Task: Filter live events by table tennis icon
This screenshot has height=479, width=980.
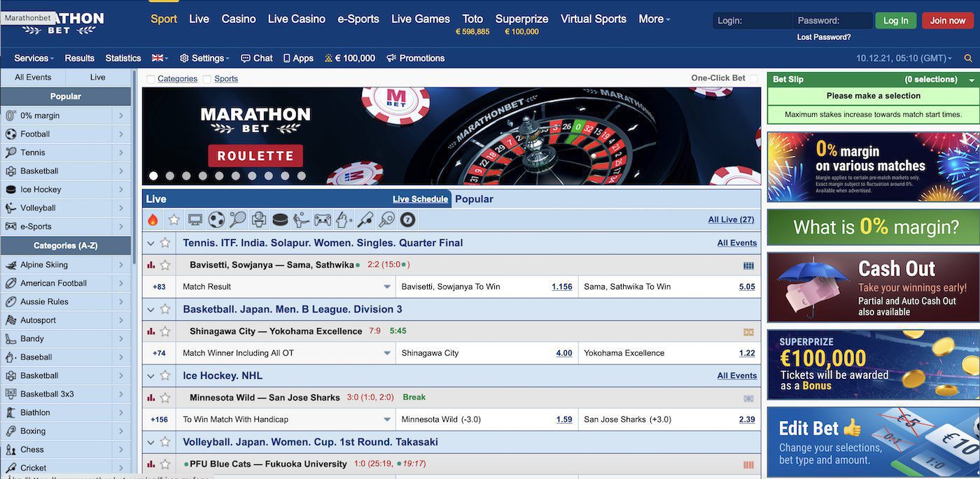Action: click(386, 220)
